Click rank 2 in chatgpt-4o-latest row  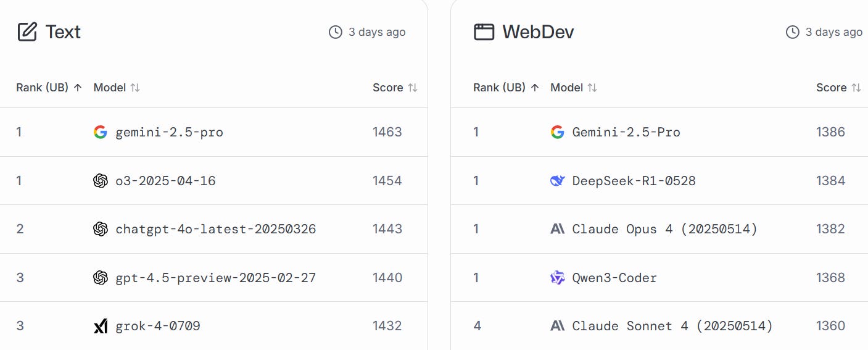point(20,229)
